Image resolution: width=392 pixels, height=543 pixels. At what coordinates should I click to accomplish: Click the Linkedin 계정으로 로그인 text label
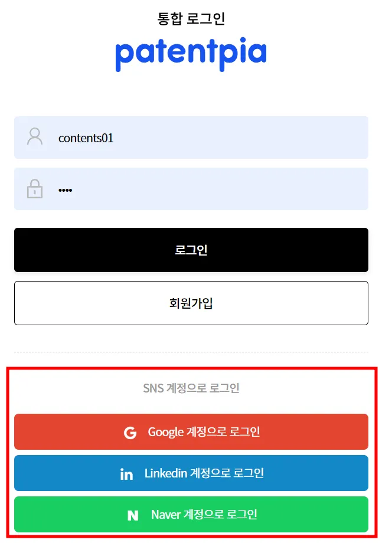204,473
